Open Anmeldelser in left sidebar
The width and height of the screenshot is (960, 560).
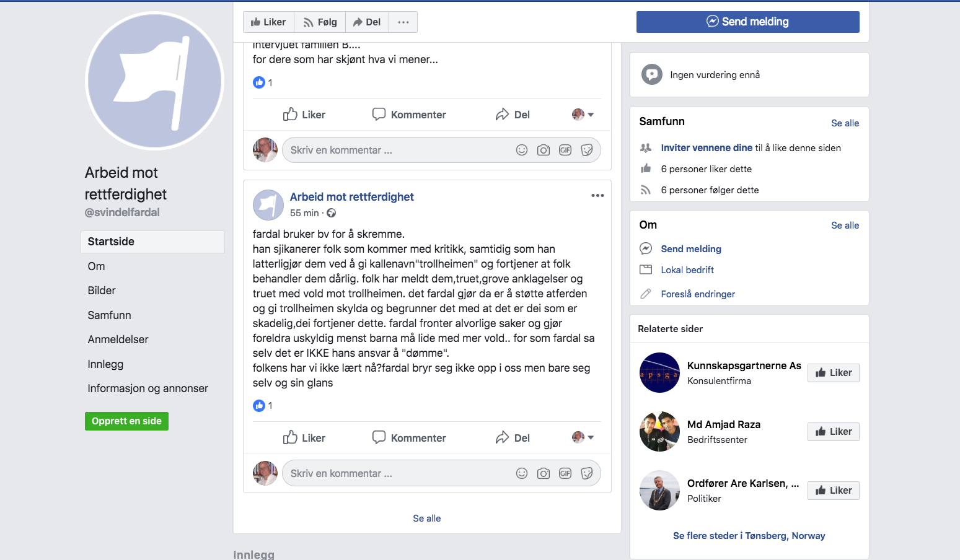pyautogui.click(x=118, y=339)
